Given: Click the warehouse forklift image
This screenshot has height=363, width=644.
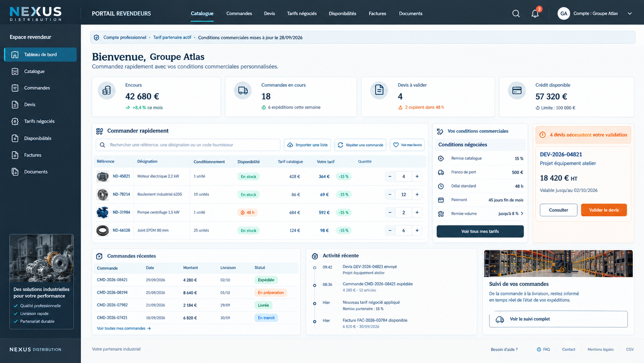Looking at the screenshot, I should [x=558, y=264].
